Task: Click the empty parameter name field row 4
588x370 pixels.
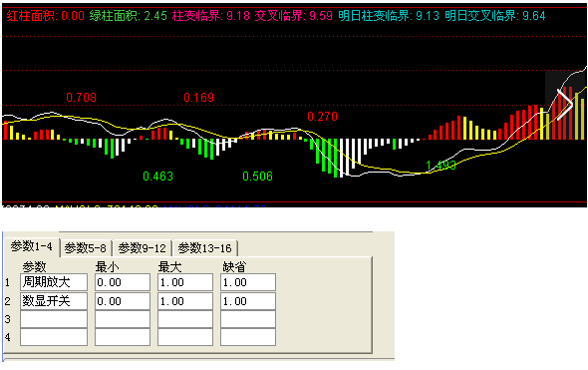Action: point(54,337)
